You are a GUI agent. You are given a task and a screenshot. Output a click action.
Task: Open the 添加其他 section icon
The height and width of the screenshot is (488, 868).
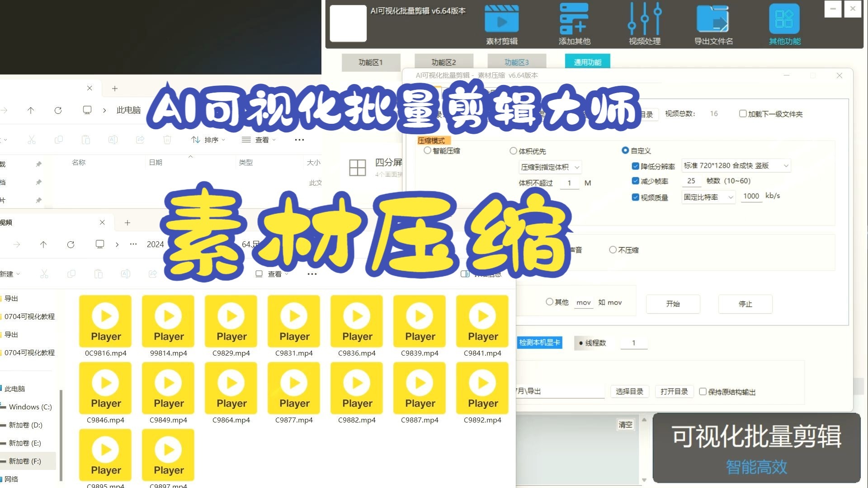click(574, 19)
